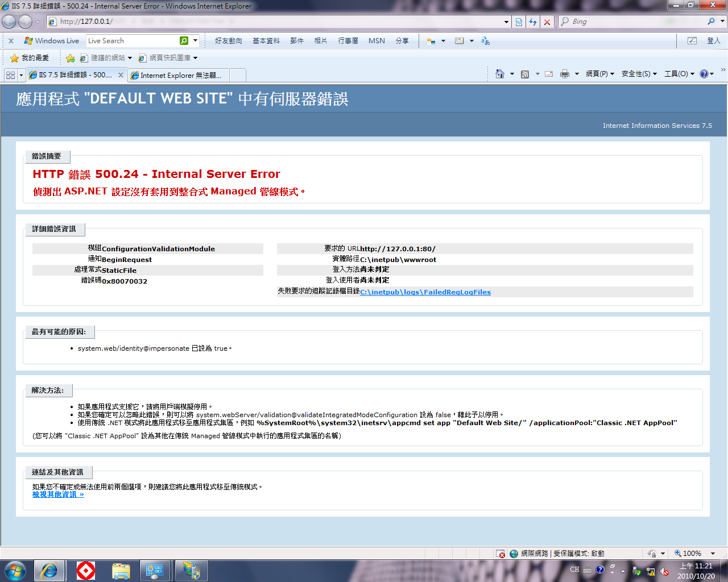Click the Control Panel taskbar icon
The width and height of the screenshot is (728, 582).
click(x=154, y=571)
